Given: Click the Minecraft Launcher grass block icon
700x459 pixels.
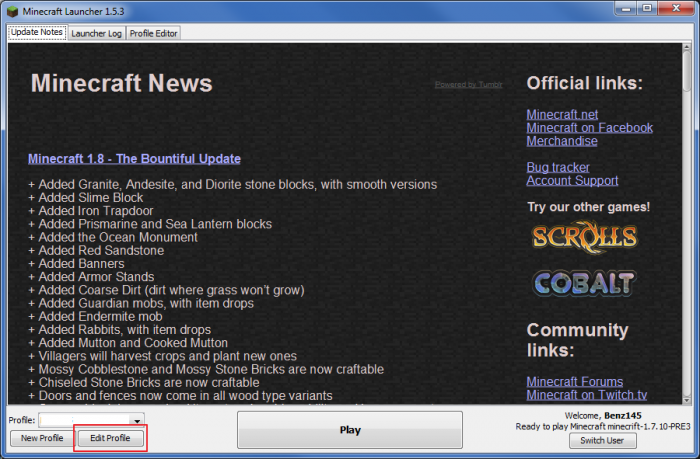Looking at the screenshot, I should [x=12, y=11].
